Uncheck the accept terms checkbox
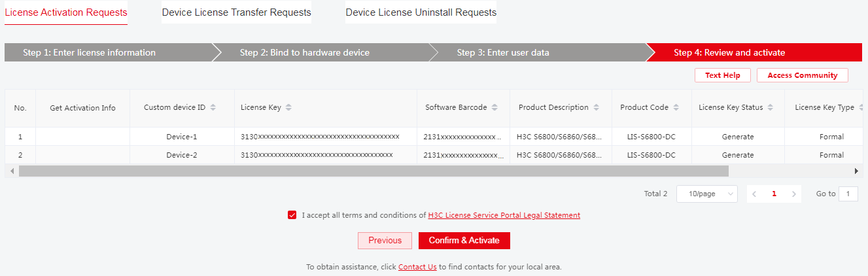The height and width of the screenshot is (276, 868). tap(292, 215)
